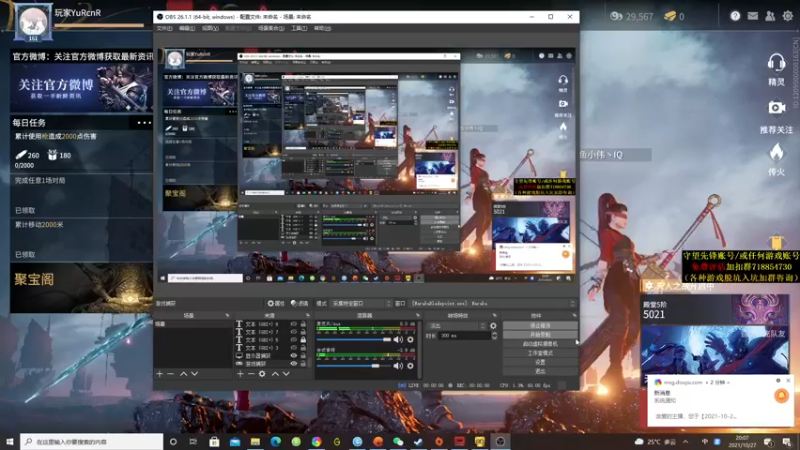
Task: Click the 推荐关注 heart icon on right
Action: tap(776, 108)
